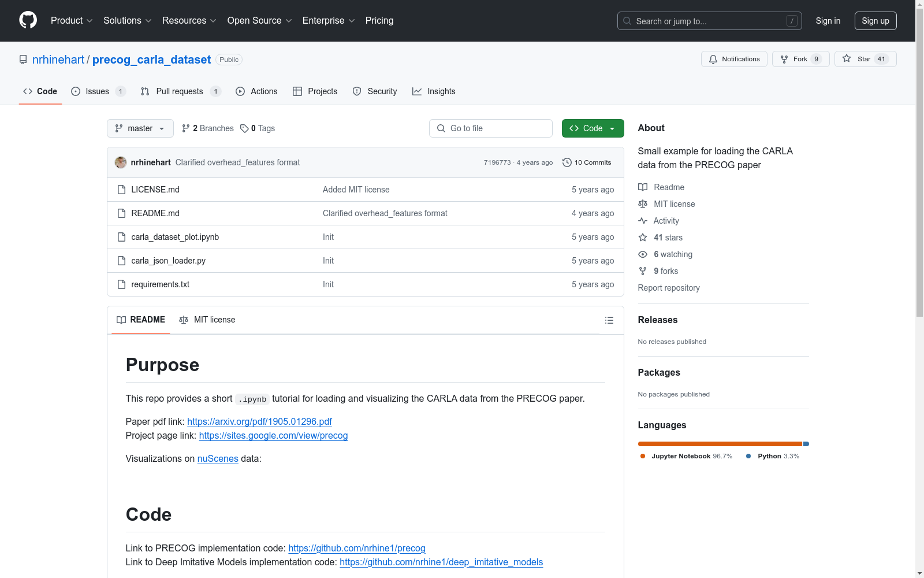The image size is (924, 578).
Task: Click nrhinehart's avatar in the commit row
Action: [x=121, y=162]
